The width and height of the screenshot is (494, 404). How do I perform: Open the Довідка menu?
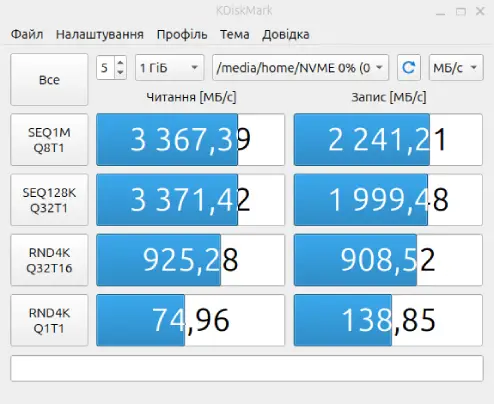286,34
